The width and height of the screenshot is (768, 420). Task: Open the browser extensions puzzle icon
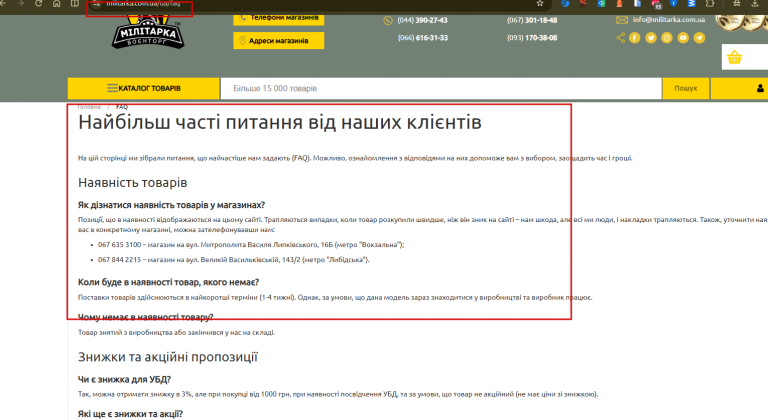click(x=710, y=3)
